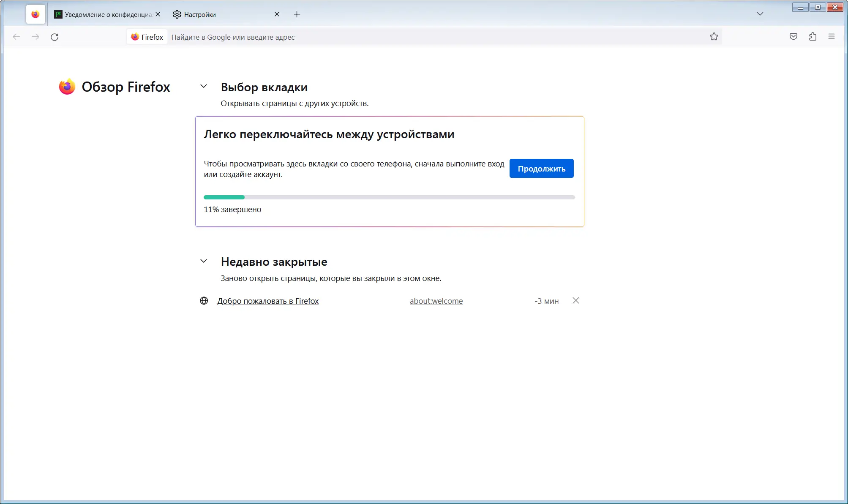Dismiss the recently closed about:welcome entry
The height and width of the screenshot is (504, 848).
[575, 301]
